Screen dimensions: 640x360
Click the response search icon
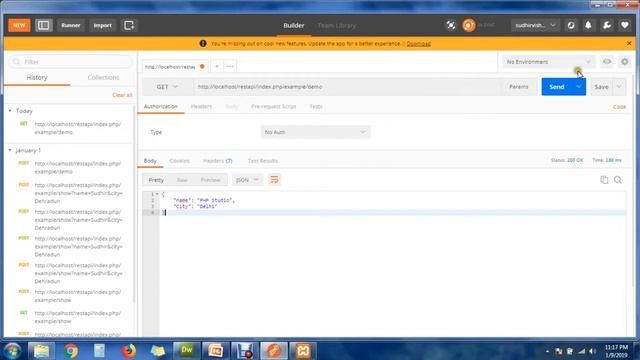(618, 180)
